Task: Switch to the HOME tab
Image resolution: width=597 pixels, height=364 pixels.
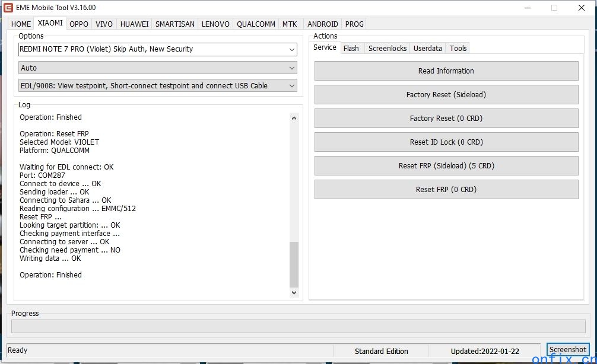Action: click(x=21, y=24)
